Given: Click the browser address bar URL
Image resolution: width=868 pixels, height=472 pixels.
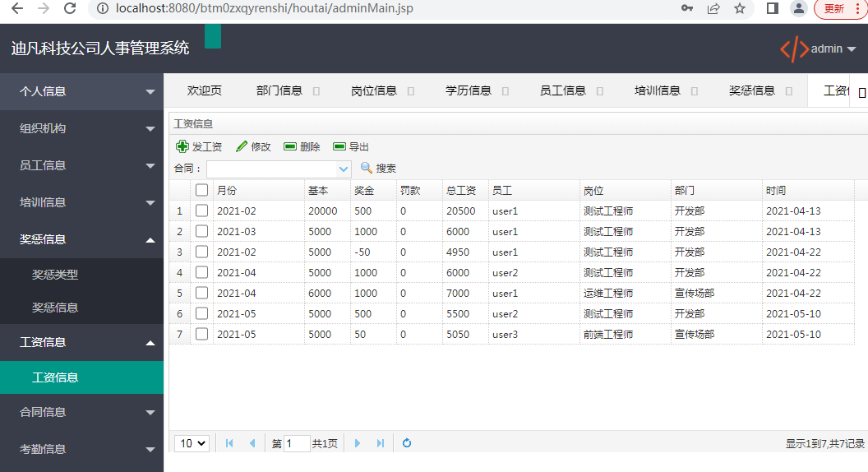Looking at the screenshot, I should (x=264, y=8).
